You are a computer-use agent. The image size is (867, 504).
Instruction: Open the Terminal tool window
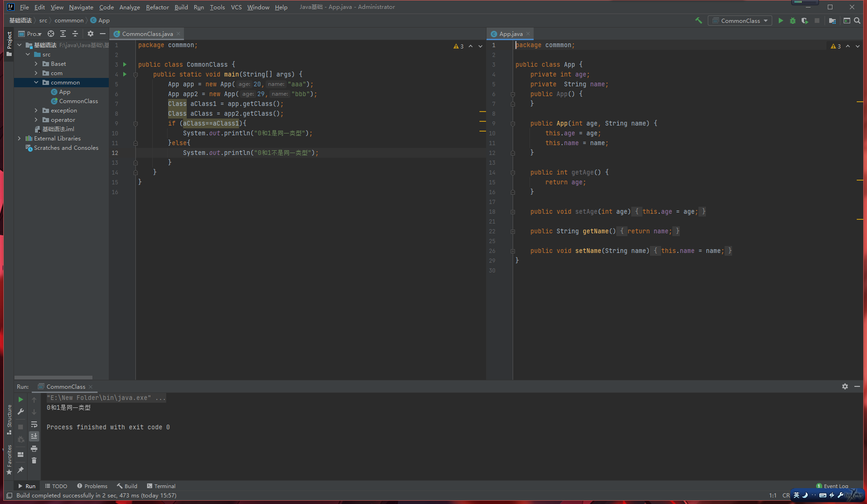pos(161,486)
